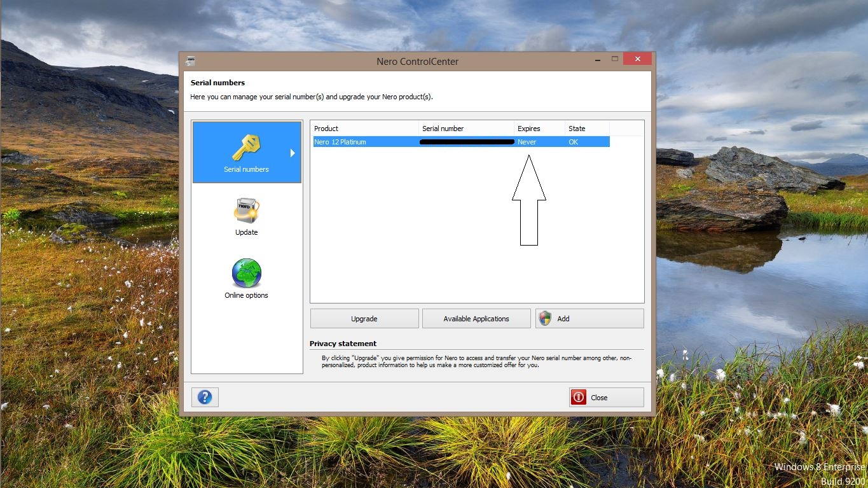Screen dimensions: 868x488
Task: Minimize the Nero ControlCenter window
Action: point(597,59)
